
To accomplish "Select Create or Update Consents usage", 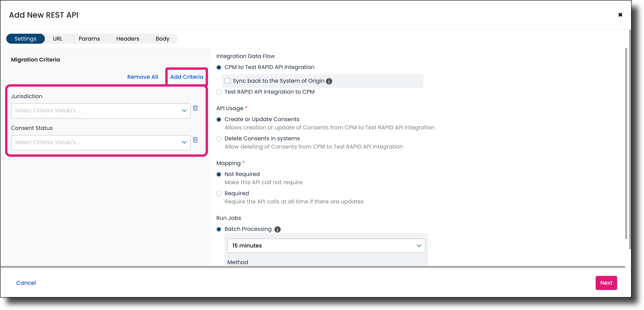I will click(219, 119).
